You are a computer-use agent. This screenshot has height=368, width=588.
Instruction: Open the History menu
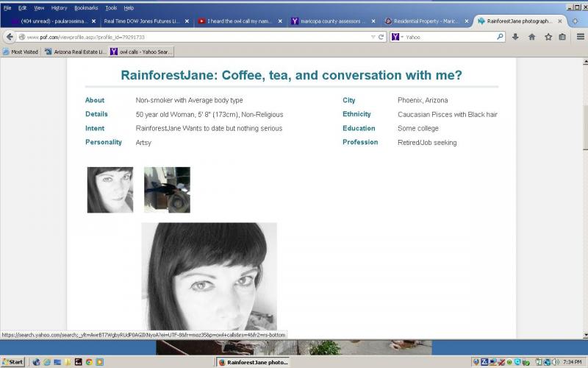59,7
